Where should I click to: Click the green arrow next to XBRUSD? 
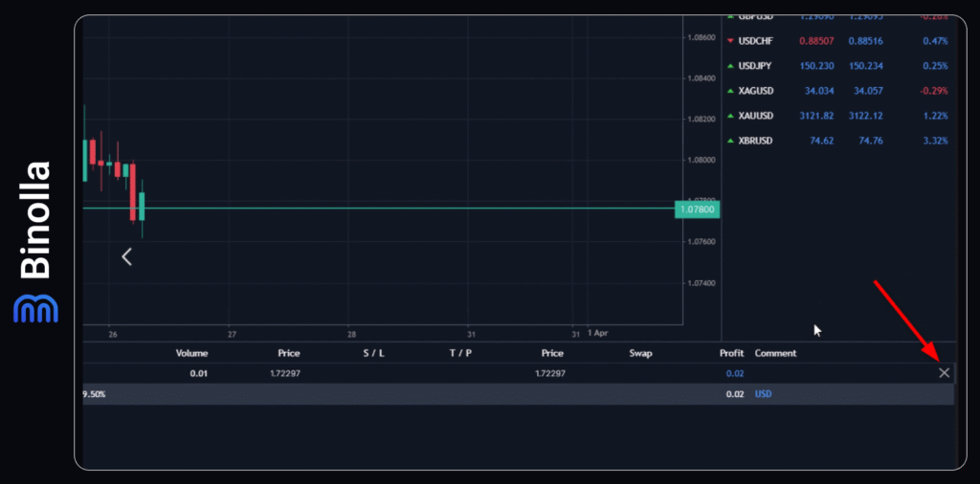pyautogui.click(x=731, y=141)
